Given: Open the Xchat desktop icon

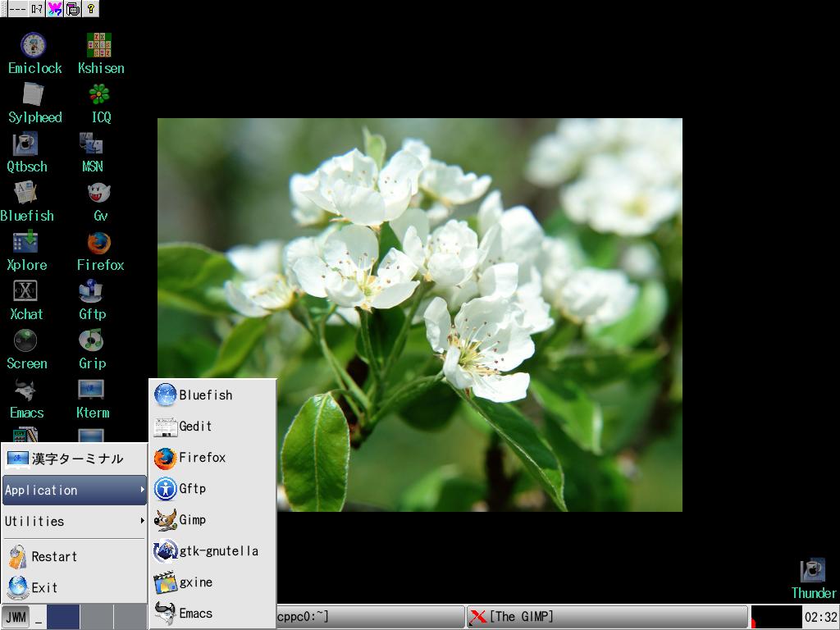Looking at the screenshot, I should coord(25,292).
